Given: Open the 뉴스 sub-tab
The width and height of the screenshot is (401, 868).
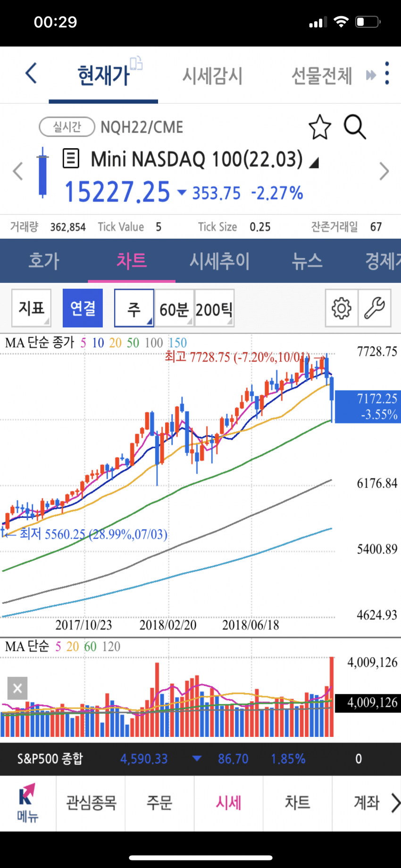Looking at the screenshot, I should coord(307,261).
